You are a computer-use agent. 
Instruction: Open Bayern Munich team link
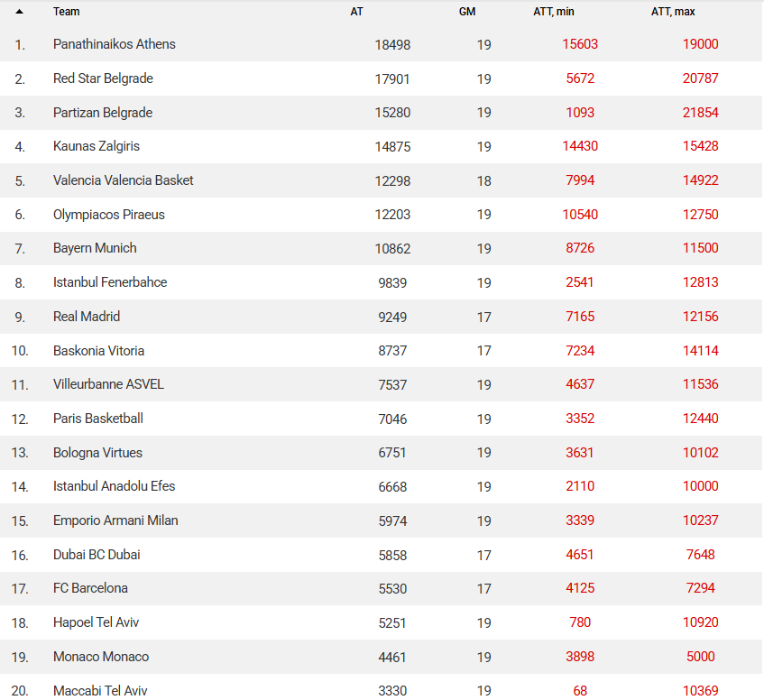95,248
